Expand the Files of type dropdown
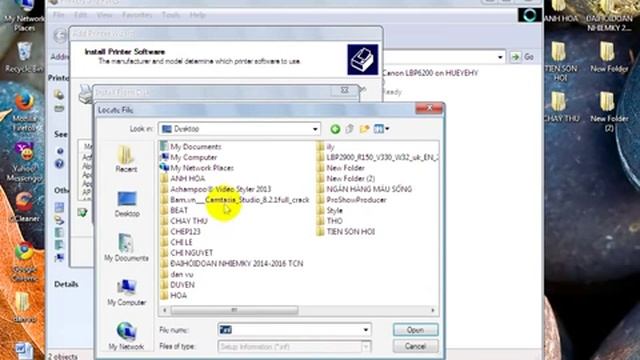The image size is (640, 360). (366, 347)
